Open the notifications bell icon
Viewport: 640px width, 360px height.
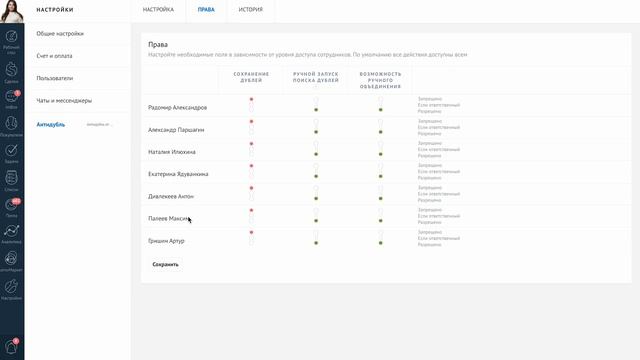[x=11, y=347]
